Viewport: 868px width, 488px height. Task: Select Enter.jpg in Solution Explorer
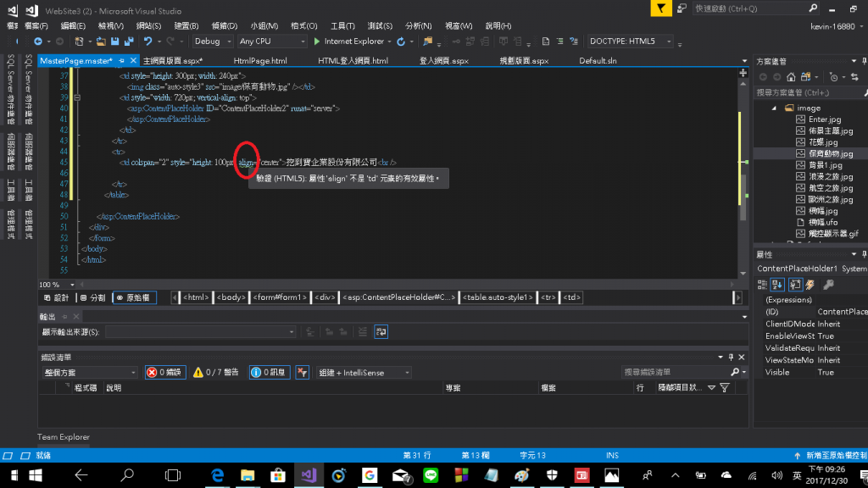[x=824, y=119]
